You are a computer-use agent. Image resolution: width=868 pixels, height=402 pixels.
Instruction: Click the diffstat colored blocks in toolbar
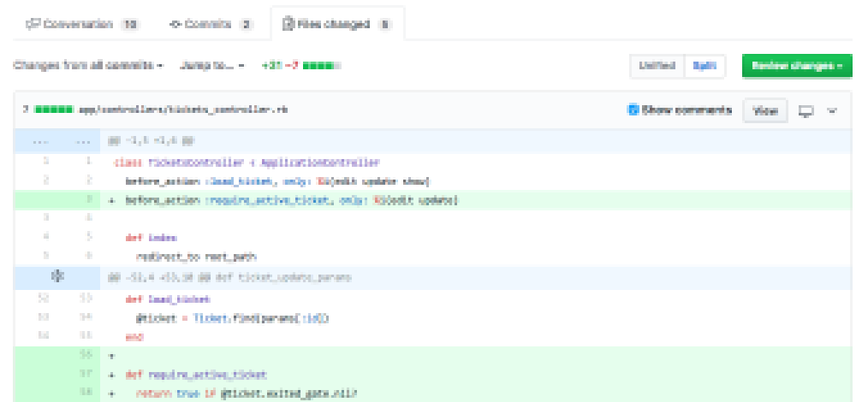tap(322, 66)
